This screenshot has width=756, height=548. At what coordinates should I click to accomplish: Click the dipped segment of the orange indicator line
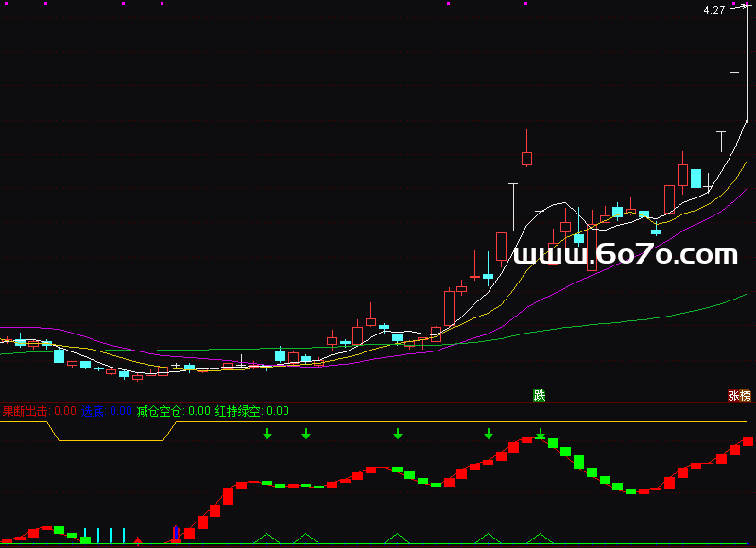[x=113, y=440]
